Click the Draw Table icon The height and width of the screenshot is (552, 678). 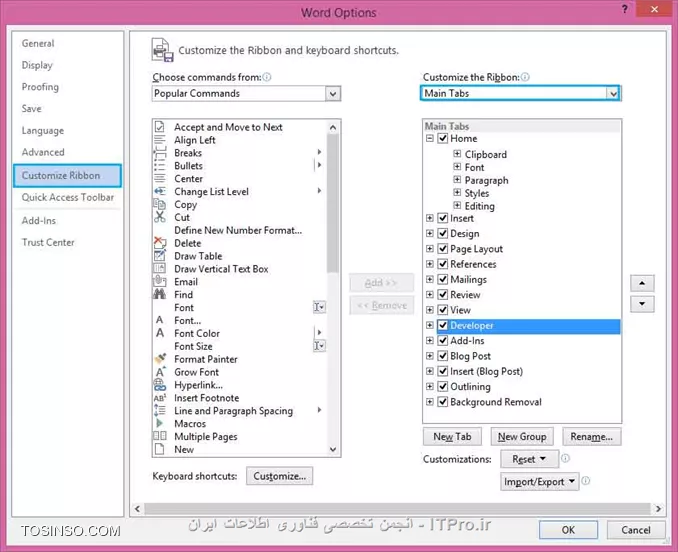160,255
